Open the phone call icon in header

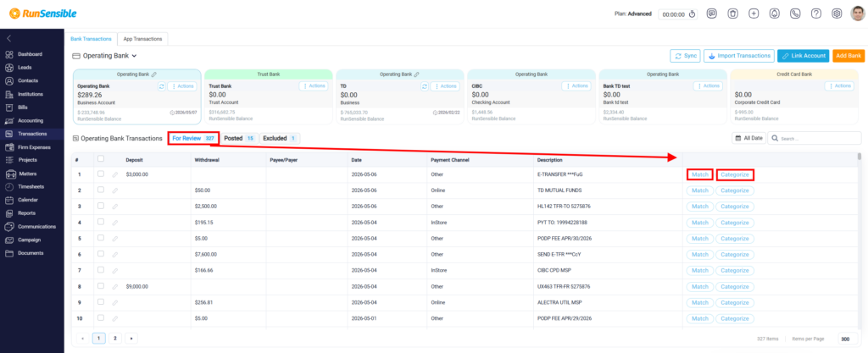[795, 14]
